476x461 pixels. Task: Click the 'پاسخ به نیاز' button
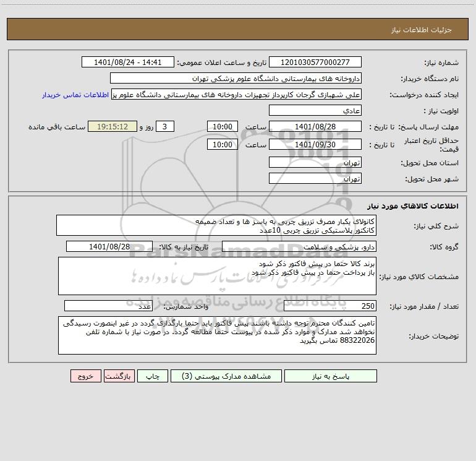(330, 376)
